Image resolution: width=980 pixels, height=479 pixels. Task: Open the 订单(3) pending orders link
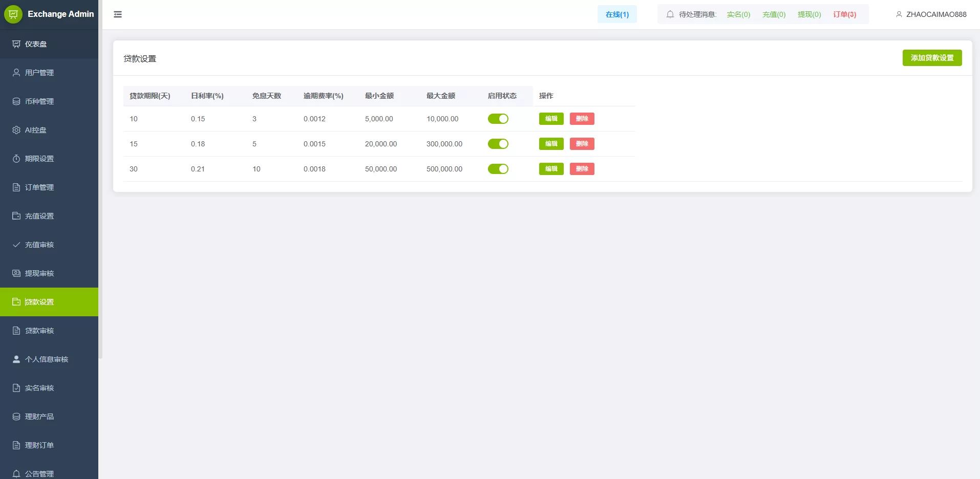(x=844, y=14)
